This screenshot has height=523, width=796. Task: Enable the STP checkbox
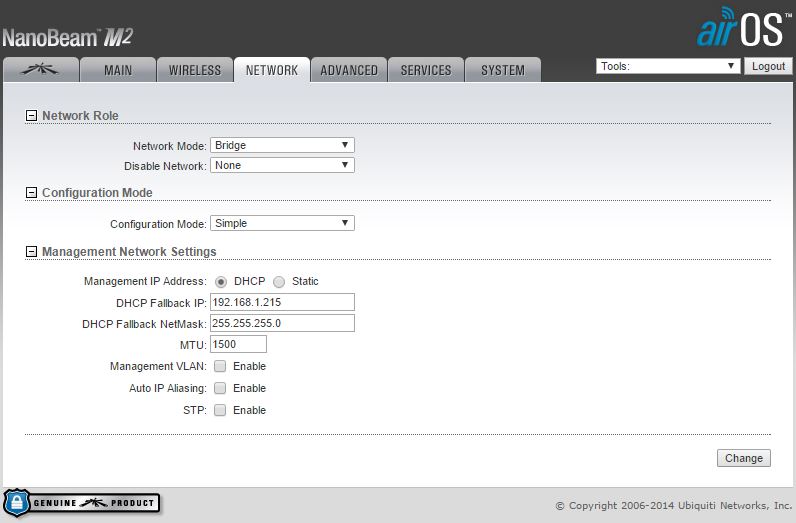(220, 410)
